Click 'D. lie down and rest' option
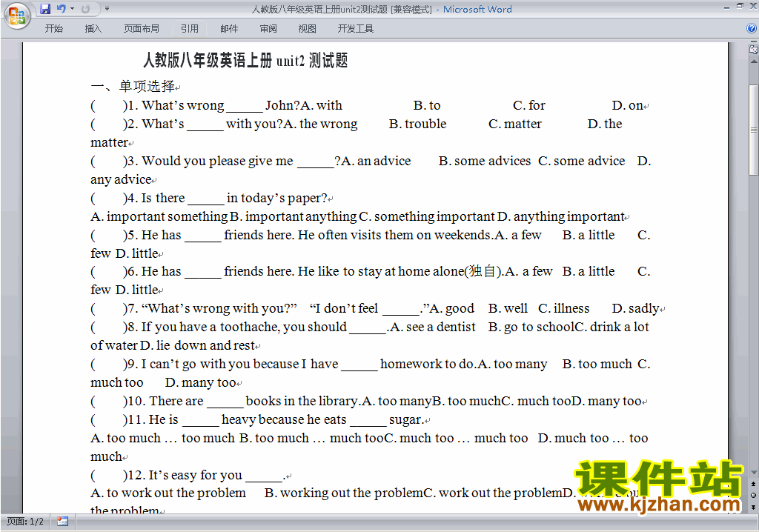759x532 pixels. (x=197, y=345)
